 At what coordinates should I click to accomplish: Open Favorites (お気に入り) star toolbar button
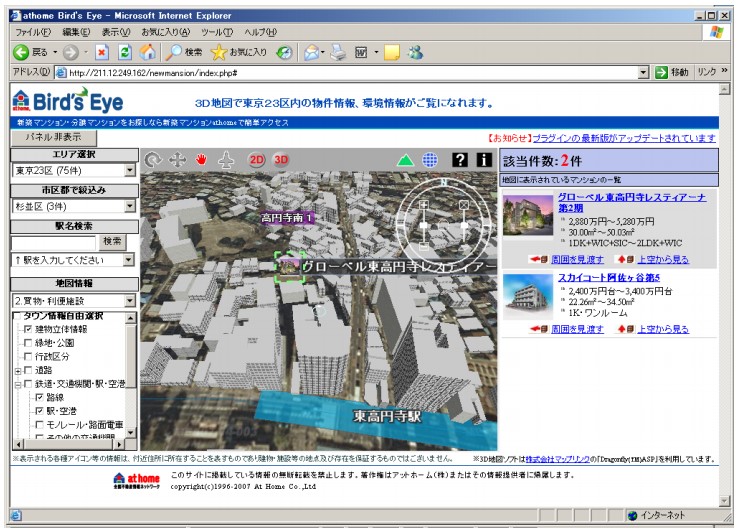click(x=238, y=52)
